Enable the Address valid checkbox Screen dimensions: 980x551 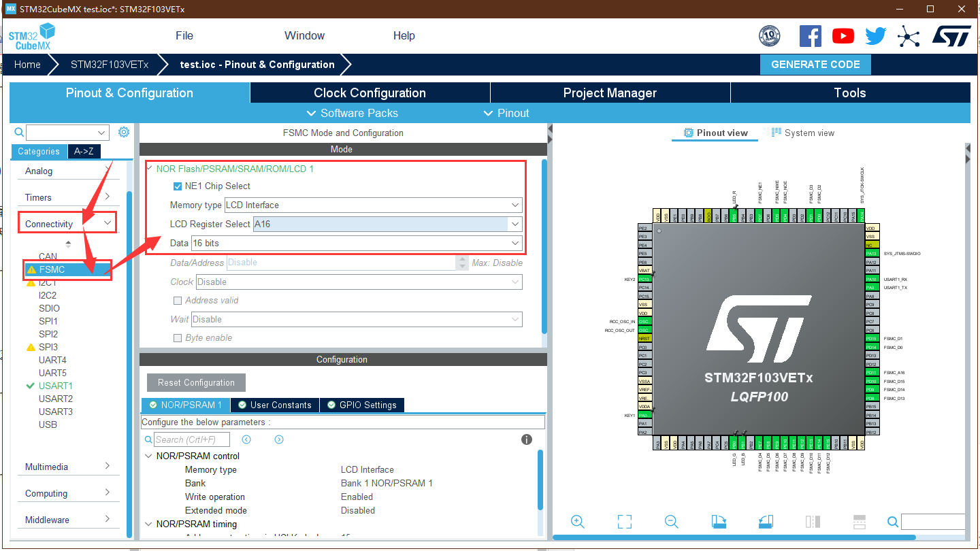click(178, 300)
